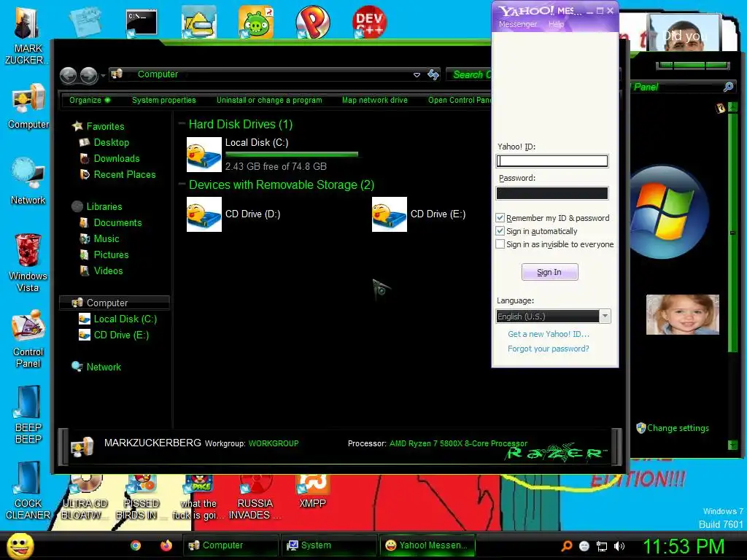Open the XMPP desktop shortcut
The height and width of the screenshot is (560, 747).
coord(312,492)
